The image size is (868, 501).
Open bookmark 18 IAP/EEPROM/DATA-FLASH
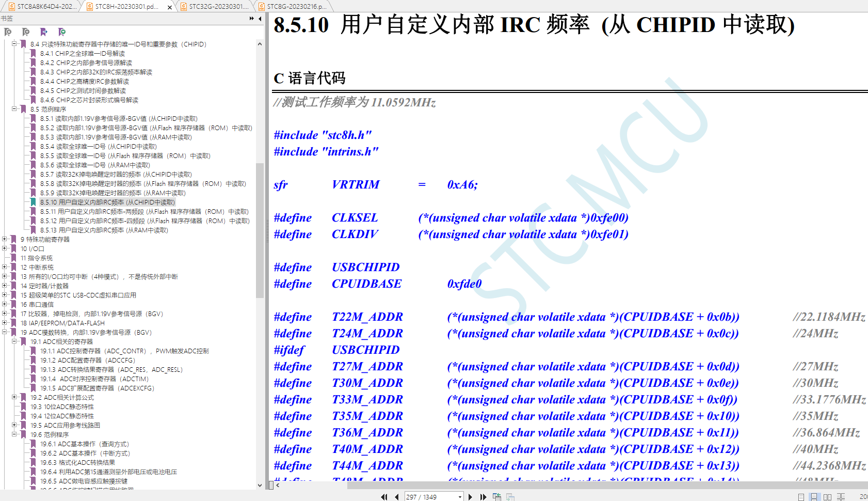click(x=62, y=323)
